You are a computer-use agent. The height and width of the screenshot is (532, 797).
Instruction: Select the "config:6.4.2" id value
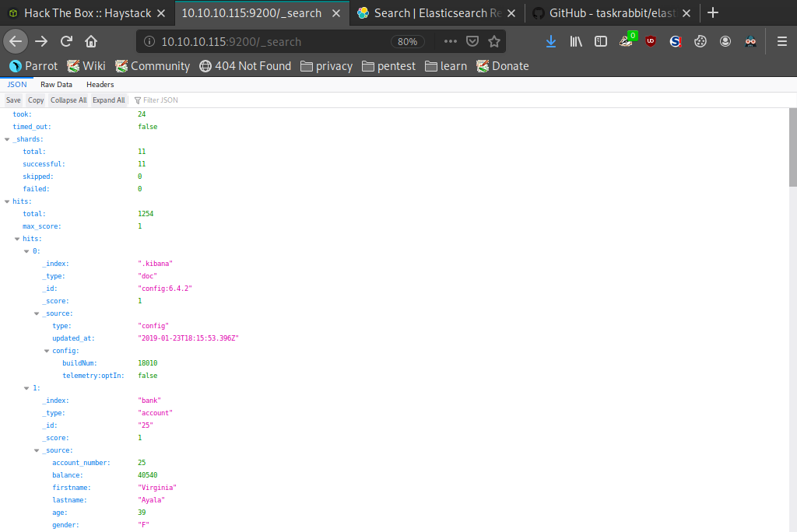point(165,289)
